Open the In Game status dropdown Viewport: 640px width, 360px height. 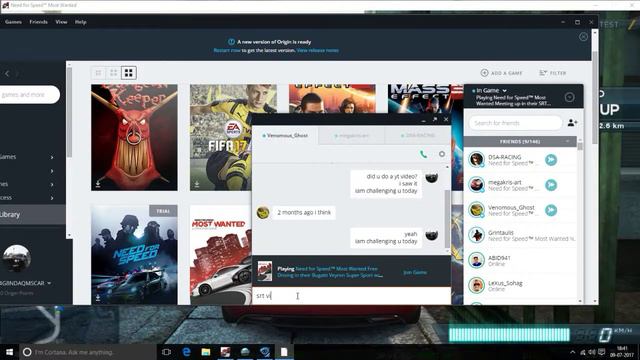(489, 90)
